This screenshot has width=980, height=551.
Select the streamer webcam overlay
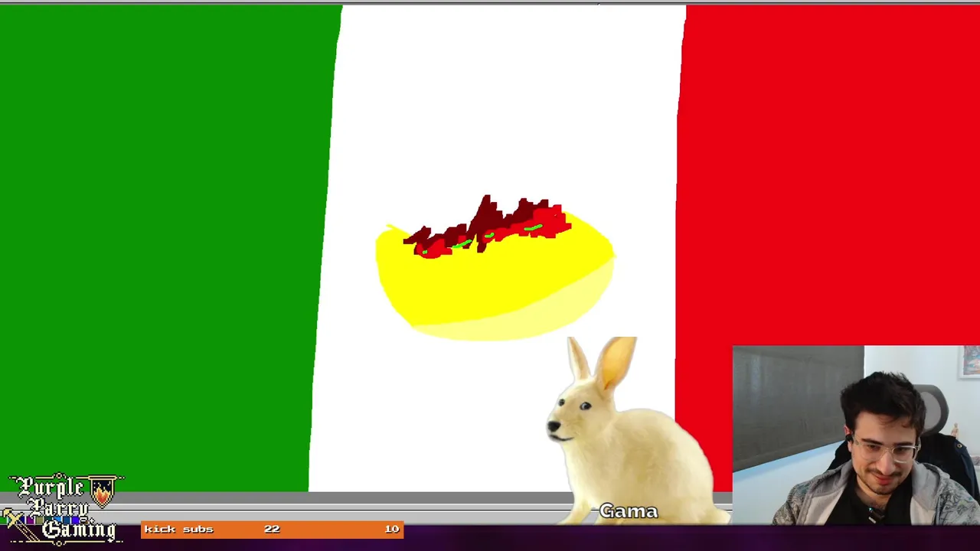pyautogui.click(x=856, y=435)
